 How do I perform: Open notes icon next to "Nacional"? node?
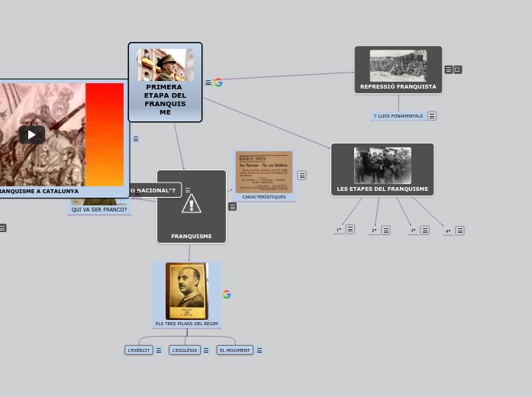(x=188, y=190)
